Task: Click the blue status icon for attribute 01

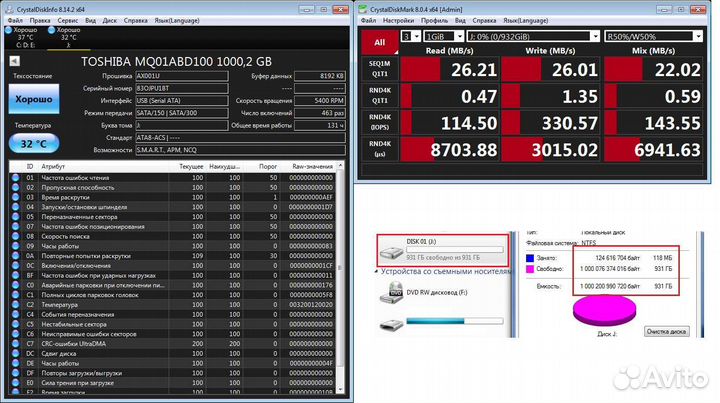Action: (x=16, y=178)
